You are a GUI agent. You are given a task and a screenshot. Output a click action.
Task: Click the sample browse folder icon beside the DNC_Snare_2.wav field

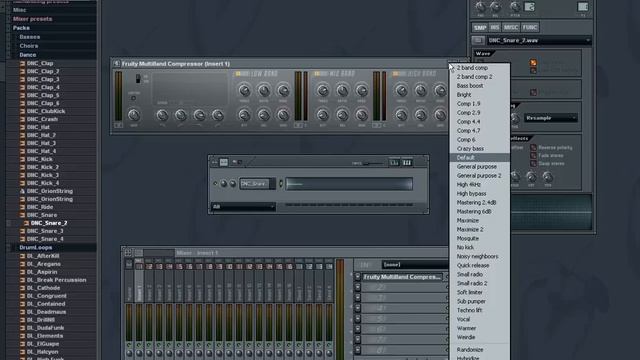tap(478, 40)
